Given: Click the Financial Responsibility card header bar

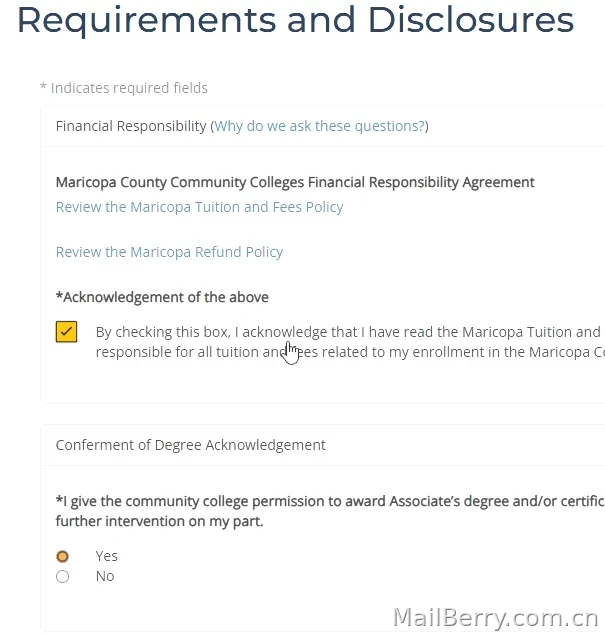Looking at the screenshot, I should pyautogui.click(x=323, y=126).
